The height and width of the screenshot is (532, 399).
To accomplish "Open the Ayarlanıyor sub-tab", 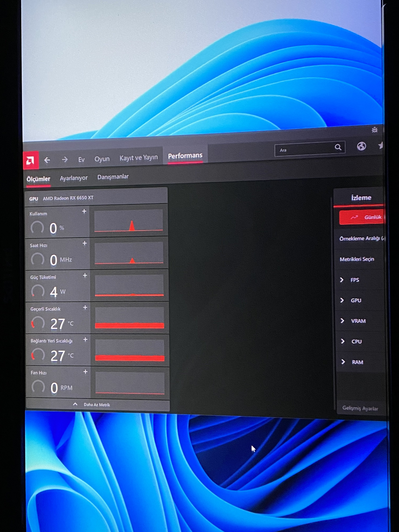I will tap(74, 178).
